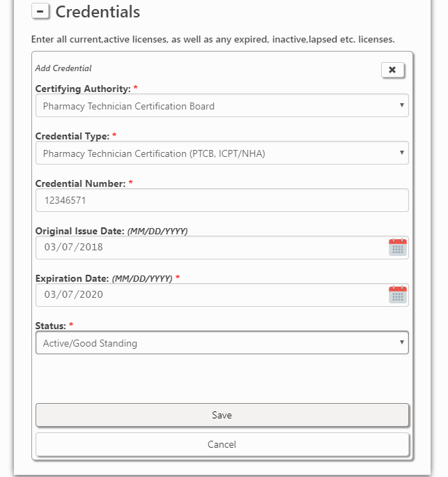Open calendar picker for Expiration Date
The height and width of the screenshot is (477, 448).
click(x=397, y=295)
